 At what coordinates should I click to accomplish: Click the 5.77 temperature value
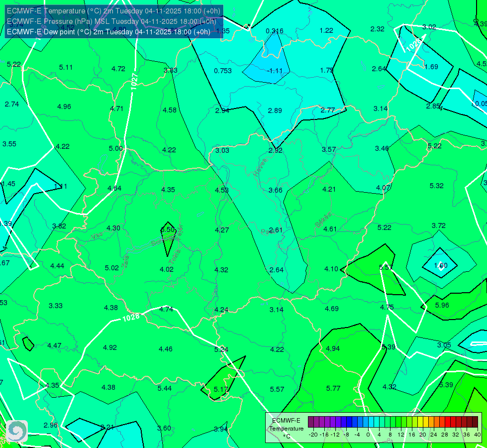point(333,388)
